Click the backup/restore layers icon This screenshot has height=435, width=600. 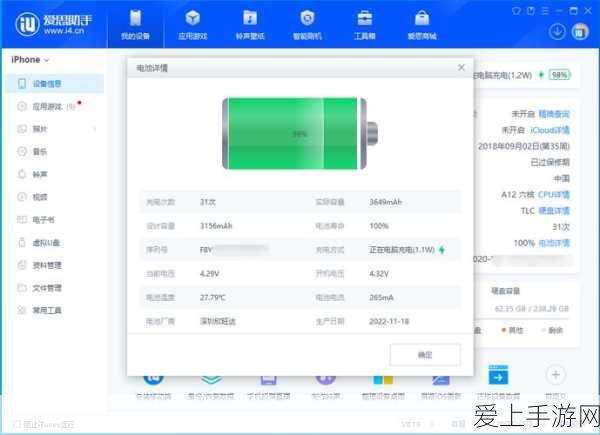[211, 379]
